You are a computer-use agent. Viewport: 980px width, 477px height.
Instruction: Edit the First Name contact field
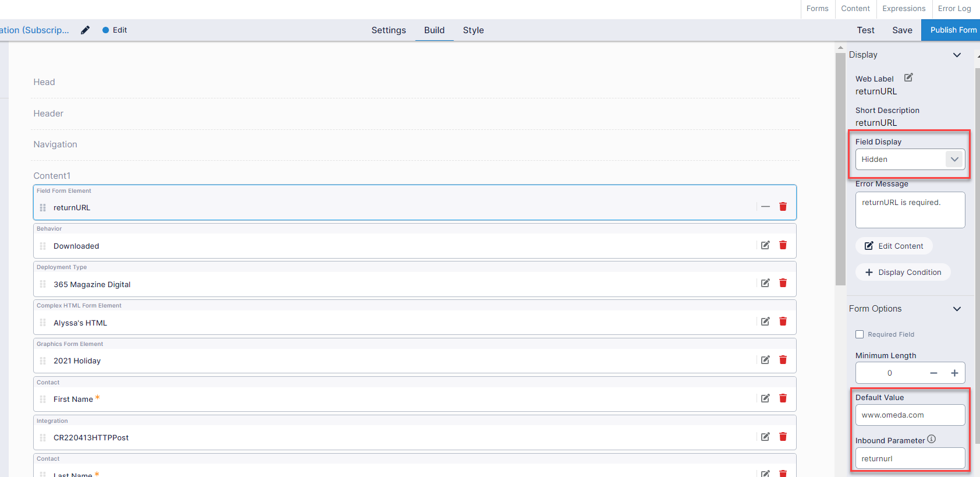pos(765,399)
